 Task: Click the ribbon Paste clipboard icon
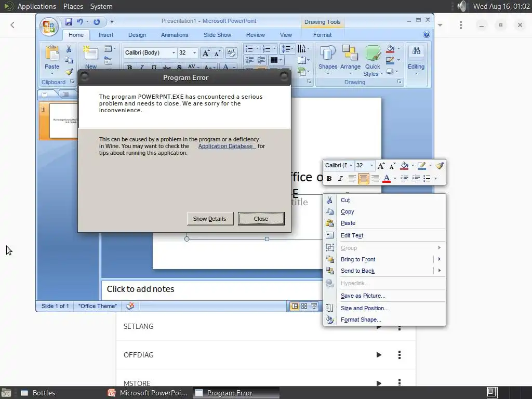click(52, 54)
